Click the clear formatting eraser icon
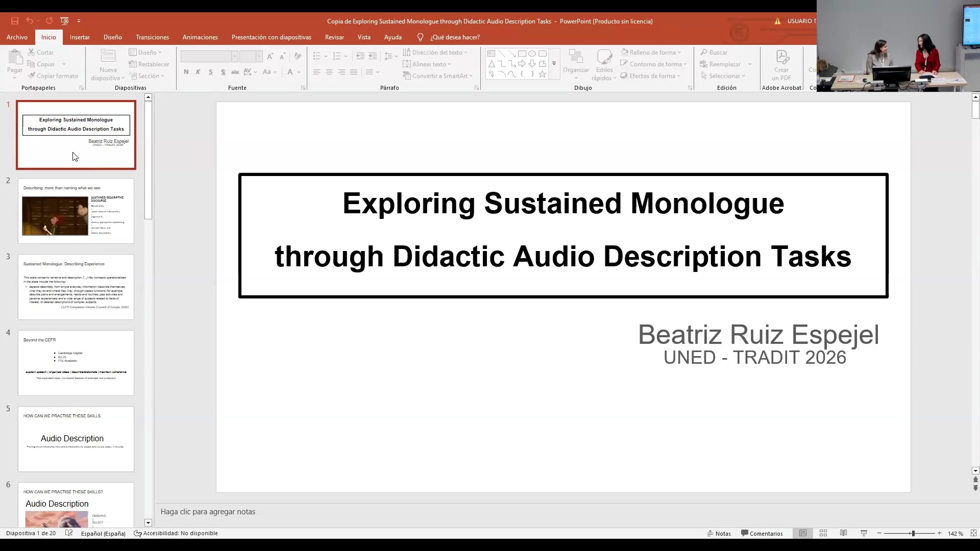This screenshot has height=551, width=980. (298, 56)
